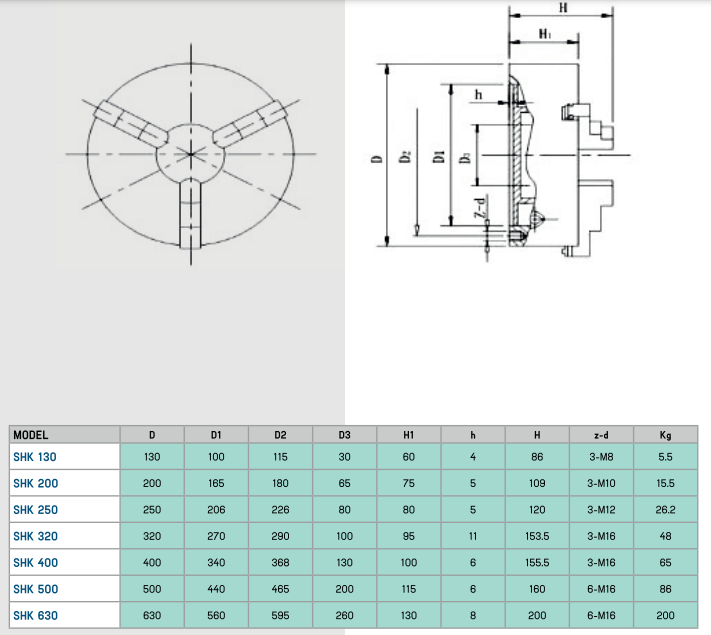Select D1 value 165 for SHK 200

coord(216,483)
